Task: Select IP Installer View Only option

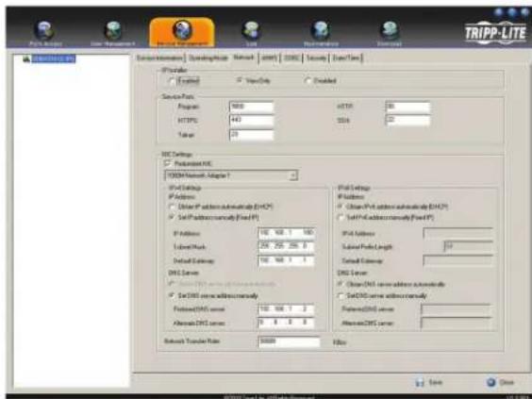Action: (x=240, y=80)
